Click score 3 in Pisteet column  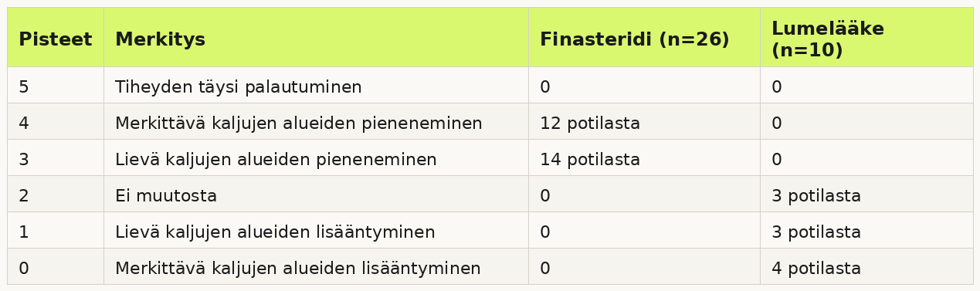coord(56,157)
